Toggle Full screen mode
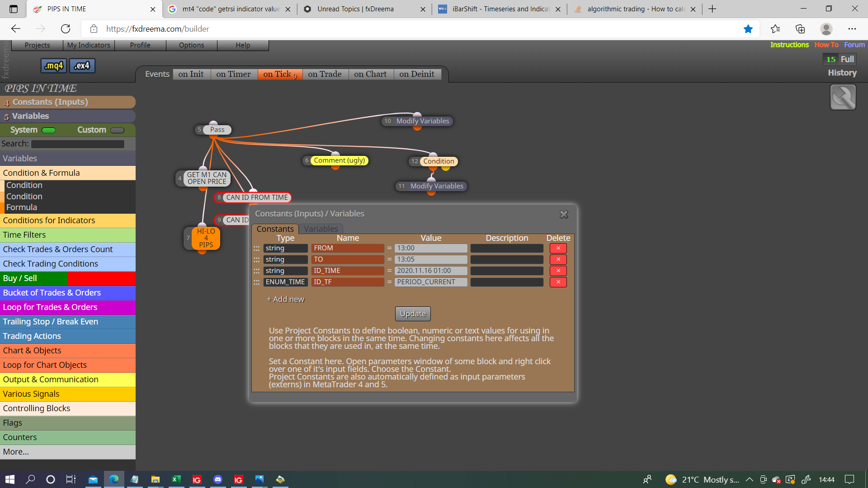 (847, 59)
